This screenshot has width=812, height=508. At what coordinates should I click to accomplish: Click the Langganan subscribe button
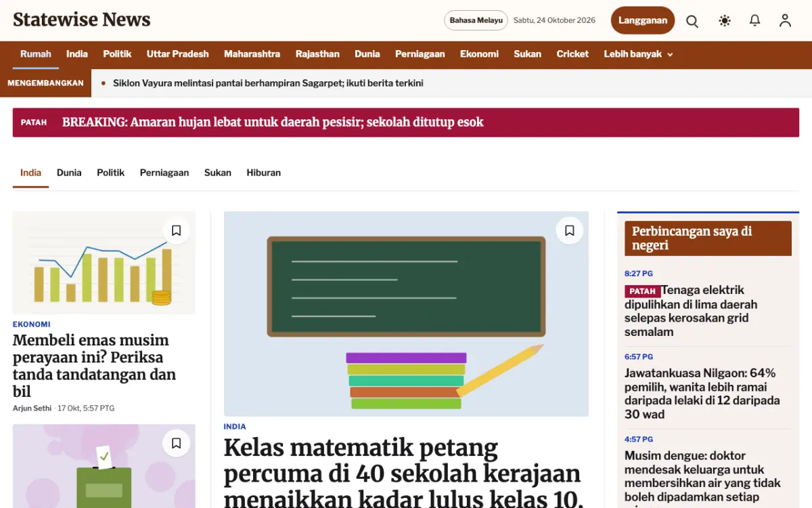[x=643, y=20]
